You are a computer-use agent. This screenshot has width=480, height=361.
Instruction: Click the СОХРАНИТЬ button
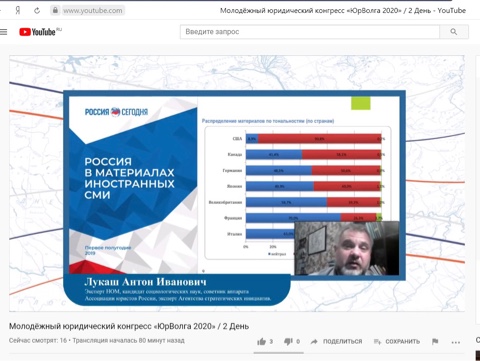(402, 342)
